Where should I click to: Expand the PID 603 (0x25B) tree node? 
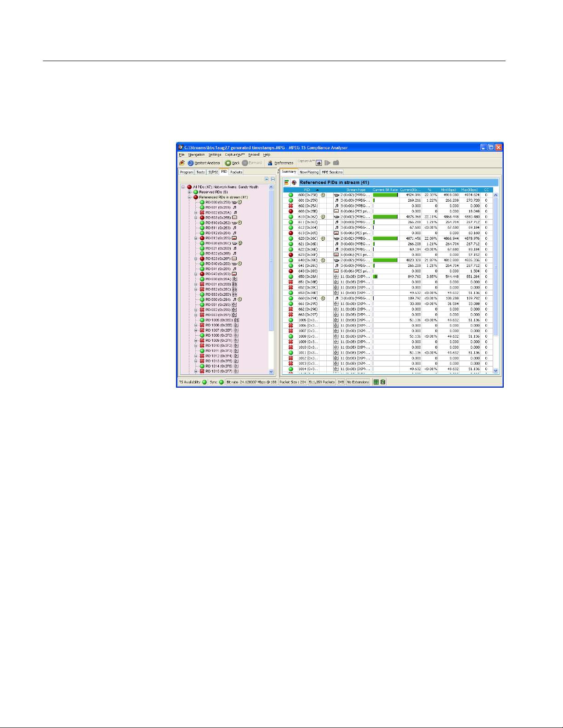[x=196, y=218]
